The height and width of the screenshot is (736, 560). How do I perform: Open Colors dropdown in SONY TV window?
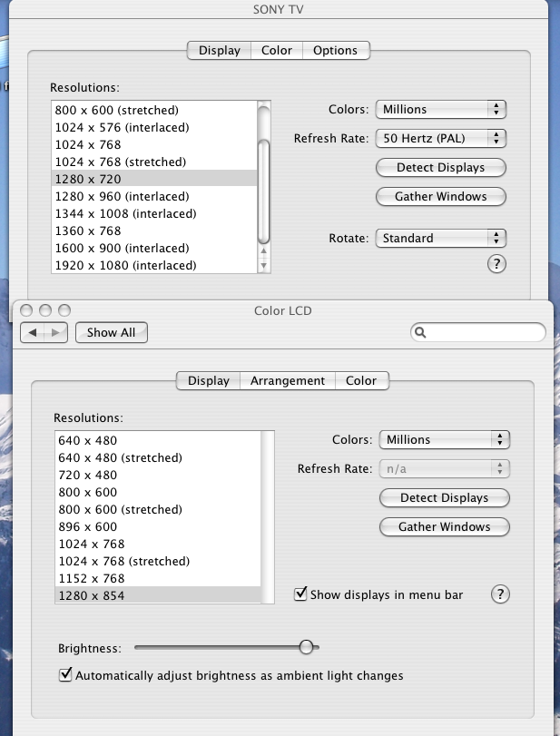click(441, 110)
